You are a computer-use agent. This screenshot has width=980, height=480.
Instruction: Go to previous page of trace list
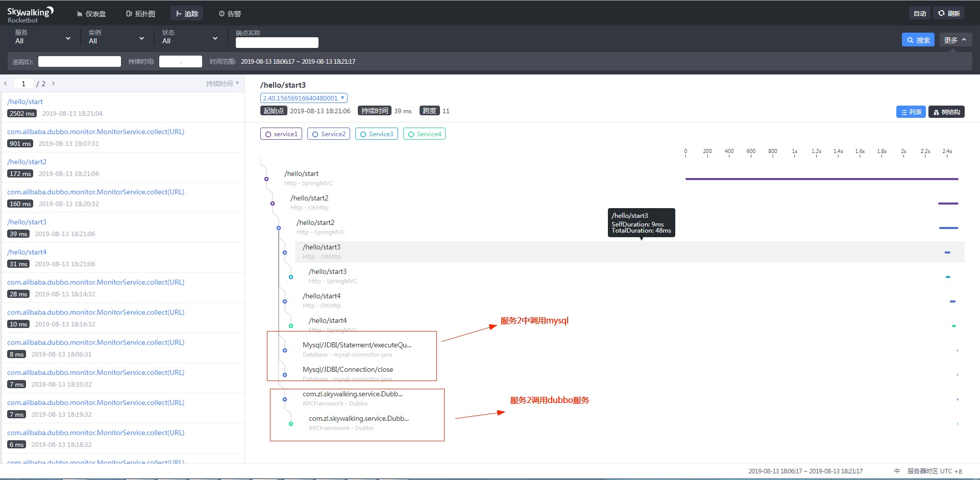[x=6, y=84]
